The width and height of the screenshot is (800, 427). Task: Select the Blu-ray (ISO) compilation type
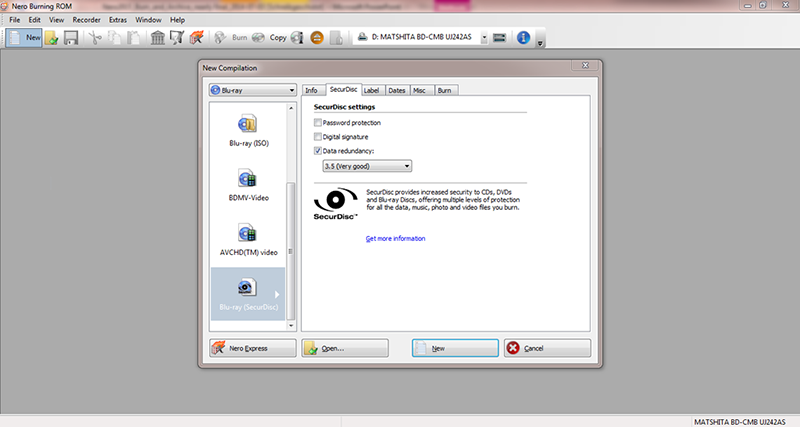(x=248, y=131)
